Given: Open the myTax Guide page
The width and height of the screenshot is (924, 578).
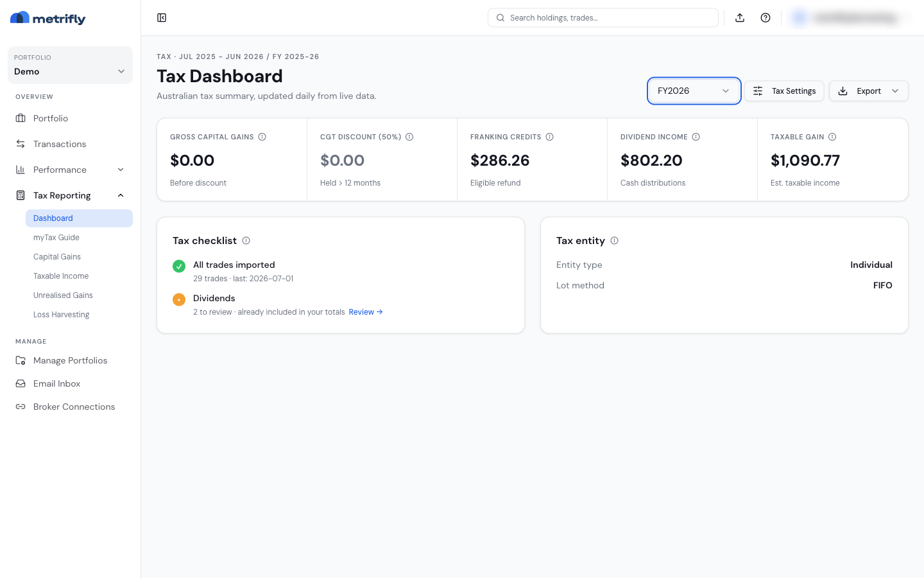Looking at the screenshot, I should tap(79, 238).
